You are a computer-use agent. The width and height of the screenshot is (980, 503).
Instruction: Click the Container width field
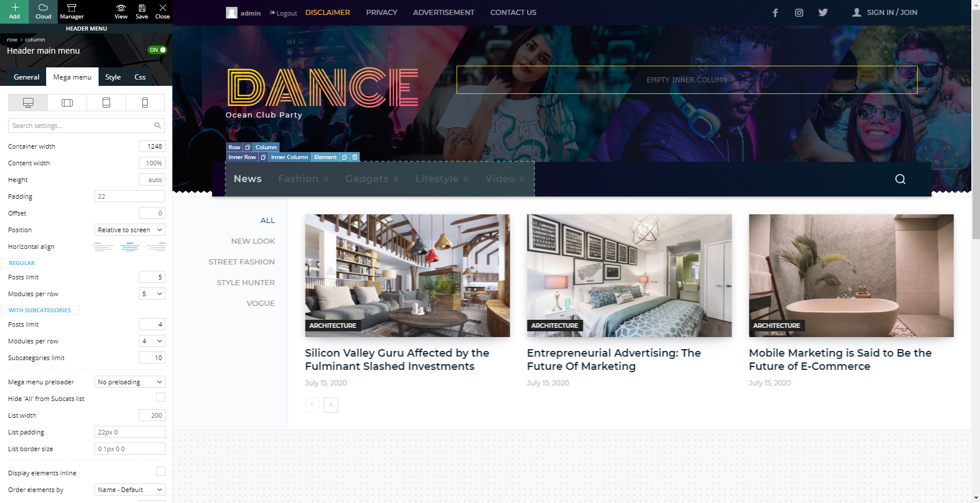pos(152,146)
